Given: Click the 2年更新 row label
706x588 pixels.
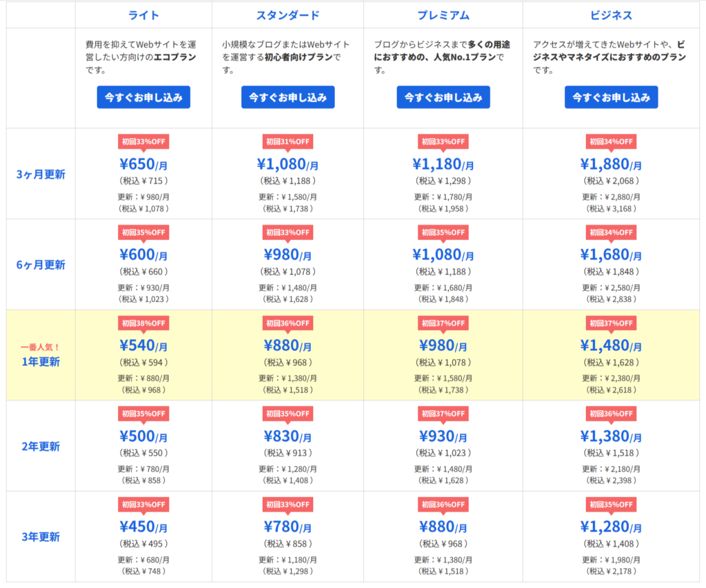Looking at the screenshot, I should pyautogui.click(x=41, y=447).
